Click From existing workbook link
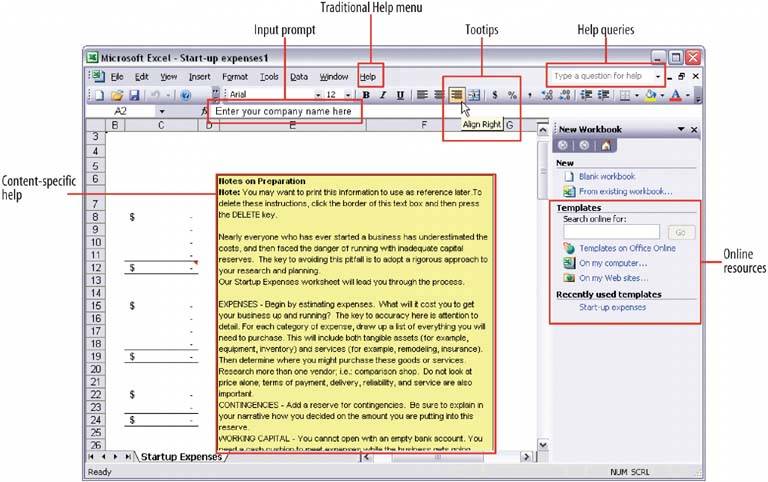The image size is (768, 482). tap(625, 192)
